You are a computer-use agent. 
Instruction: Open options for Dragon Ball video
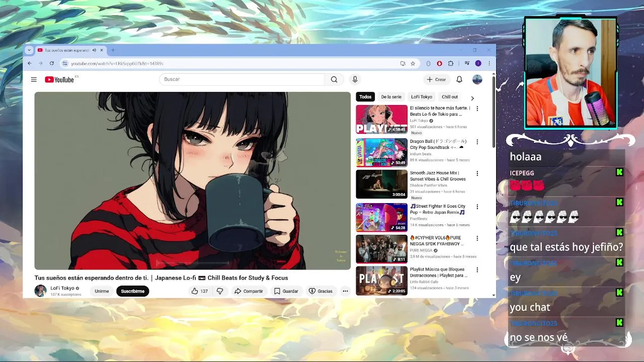[x=477, y=142]
